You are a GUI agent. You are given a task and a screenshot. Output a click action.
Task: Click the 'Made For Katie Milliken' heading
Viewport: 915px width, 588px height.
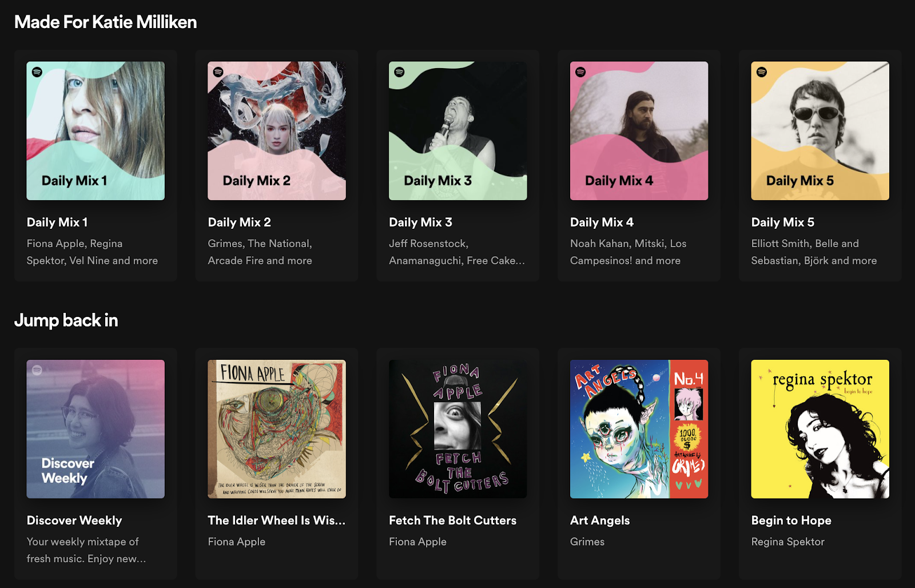click(x=105, y=22)
